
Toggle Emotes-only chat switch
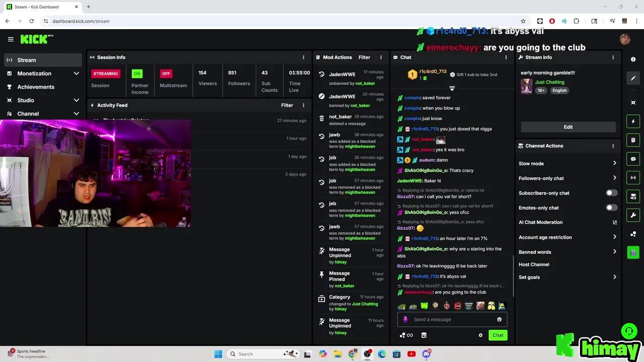pyautogui.click(x=611, y=208)
